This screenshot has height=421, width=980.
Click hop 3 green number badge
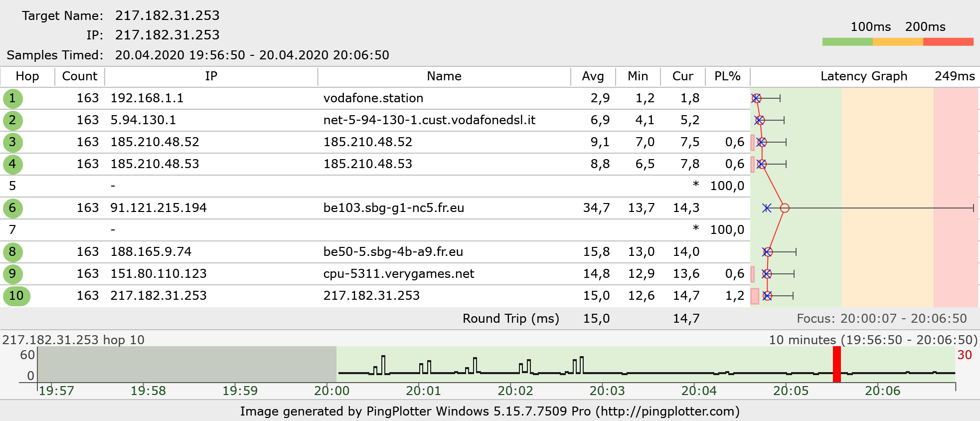click(12, 142)
